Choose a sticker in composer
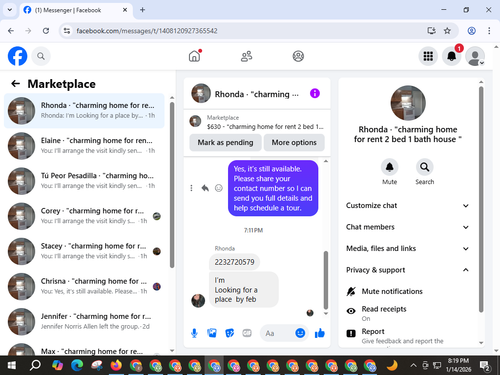Image resolution: width=500 pixels, height=375 pixels. point(229,333)
